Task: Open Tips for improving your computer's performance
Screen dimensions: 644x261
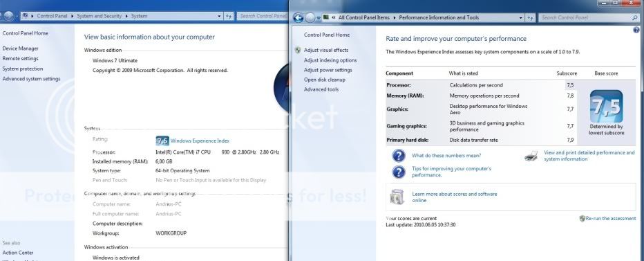Action: pyautogui.click(x=451, y=172)
